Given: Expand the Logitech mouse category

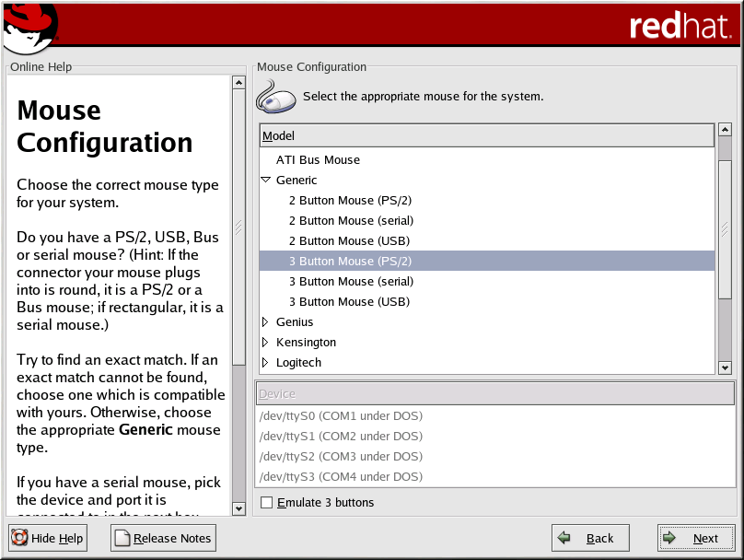Looking at the screenshot, I should point(265,363).
